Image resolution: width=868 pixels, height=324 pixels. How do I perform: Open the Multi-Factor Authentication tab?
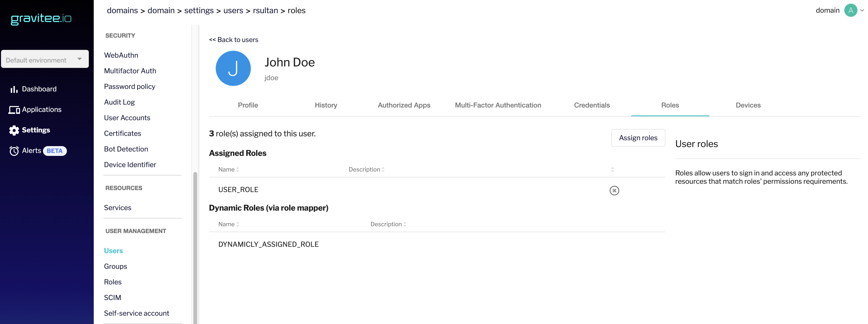[x=498, y=105]
